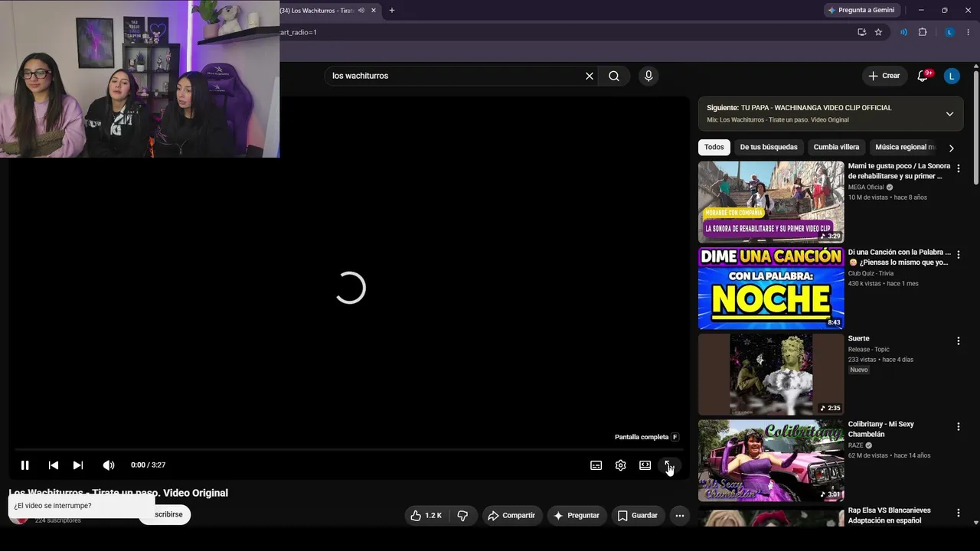Open options menu for 'Di una Canción con la Palabra'
Viewport: 980px width, 551px height.
point(958,254)
